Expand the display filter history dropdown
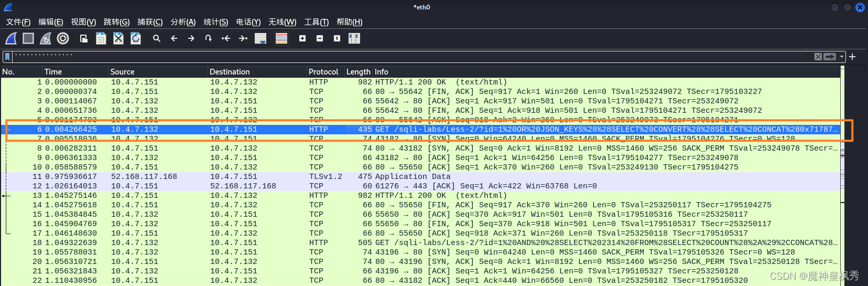The image size is (868, 286). pyautogui.click(x=842, y=57)
